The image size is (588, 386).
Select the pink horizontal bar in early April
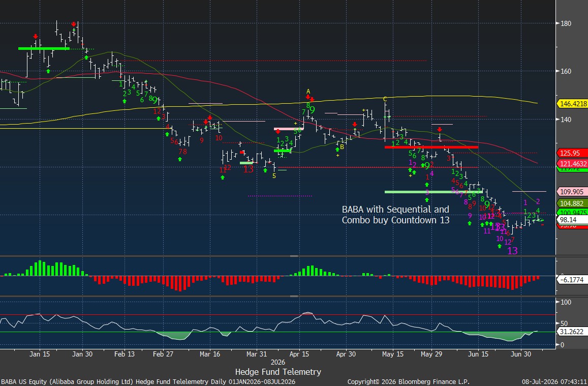click(x=288, y=129)
